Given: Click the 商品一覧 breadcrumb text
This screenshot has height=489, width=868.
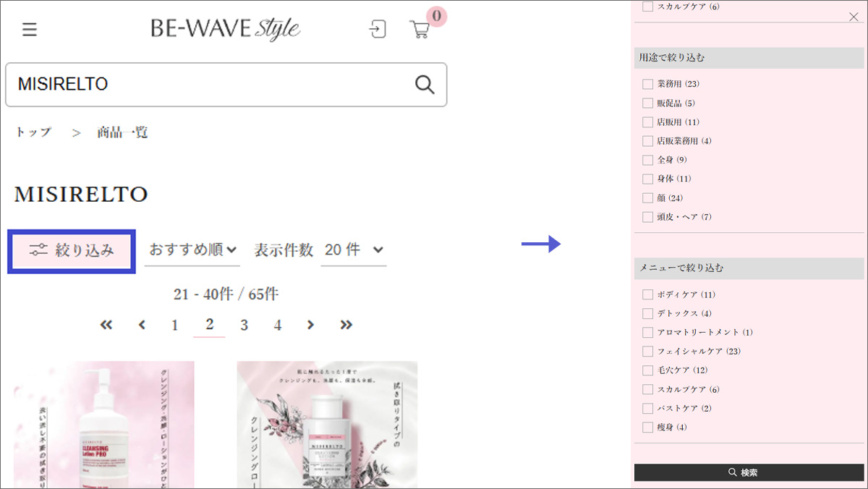Looking at the screenshot, I should (122, 132).
